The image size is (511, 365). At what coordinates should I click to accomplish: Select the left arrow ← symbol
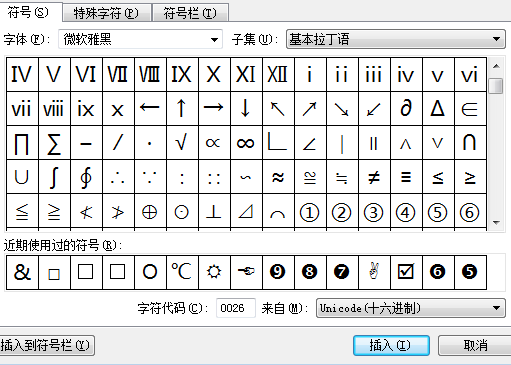point(150,109)
